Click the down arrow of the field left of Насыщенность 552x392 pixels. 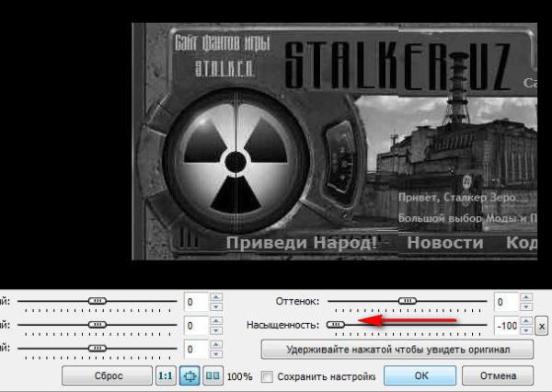[x=216, y=330]
